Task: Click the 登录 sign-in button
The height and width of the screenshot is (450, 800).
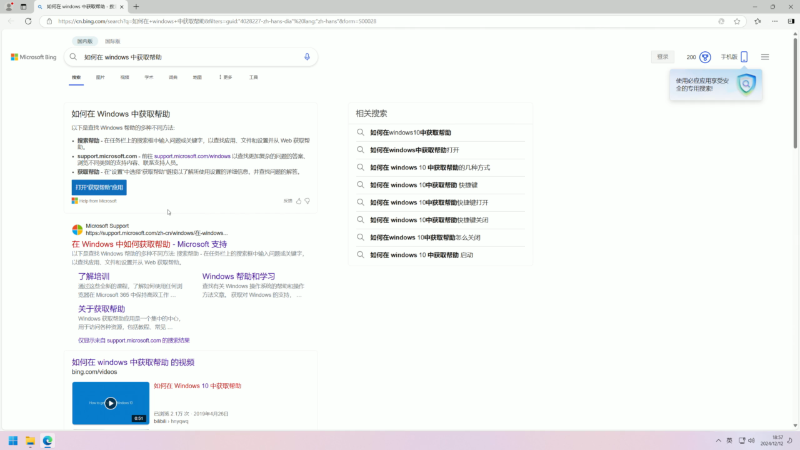Action: pos(662,57)
